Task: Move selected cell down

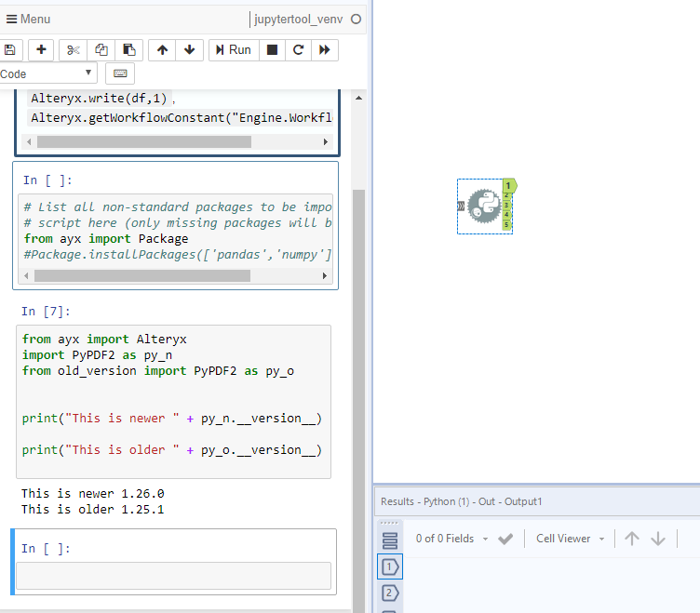Action: pos(189,50)
